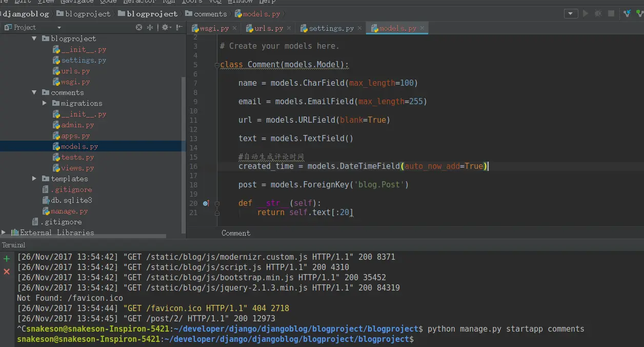Select wsgi.py in the project tree

[x=75, y=82]
